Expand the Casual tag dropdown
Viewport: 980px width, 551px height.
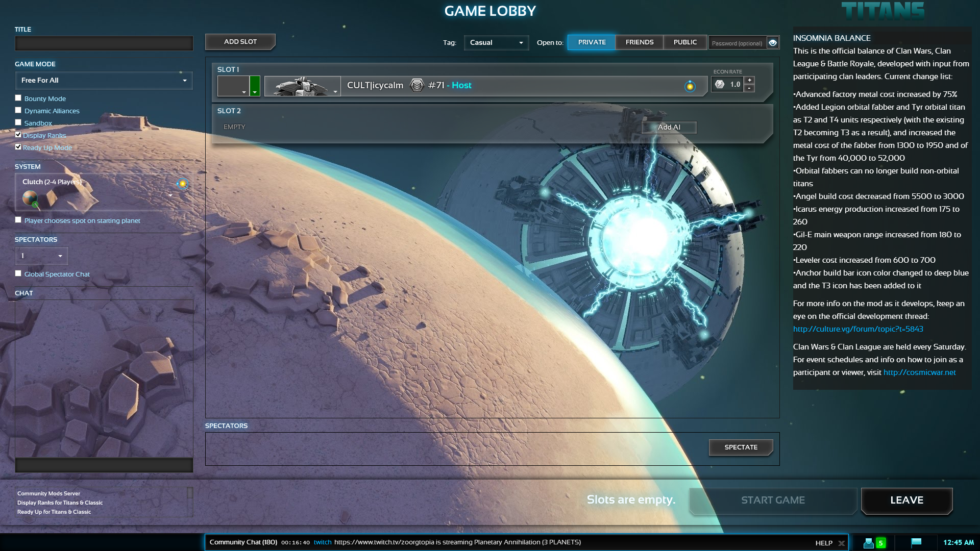click(x=496, y=43)
